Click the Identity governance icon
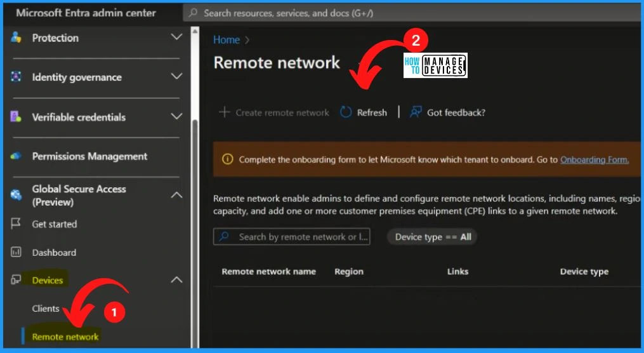The image size is (644, 353). pos(16,77)
